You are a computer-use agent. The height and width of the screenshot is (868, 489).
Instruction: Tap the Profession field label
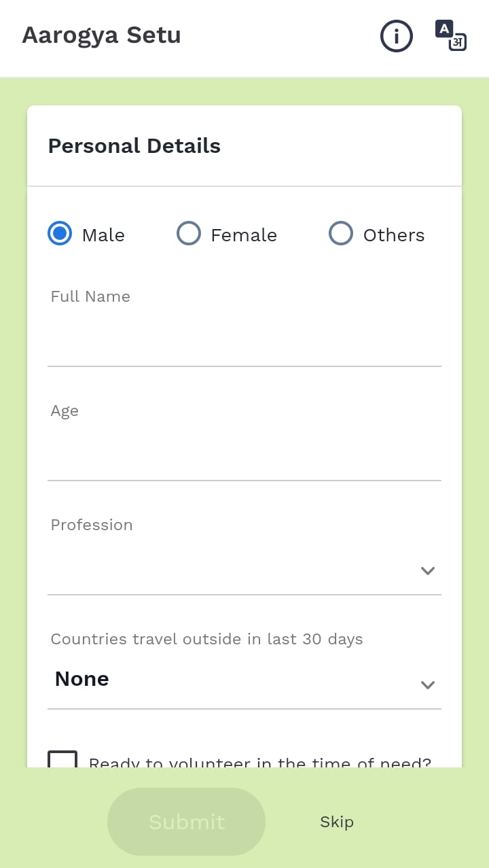(x=92, y=525)
